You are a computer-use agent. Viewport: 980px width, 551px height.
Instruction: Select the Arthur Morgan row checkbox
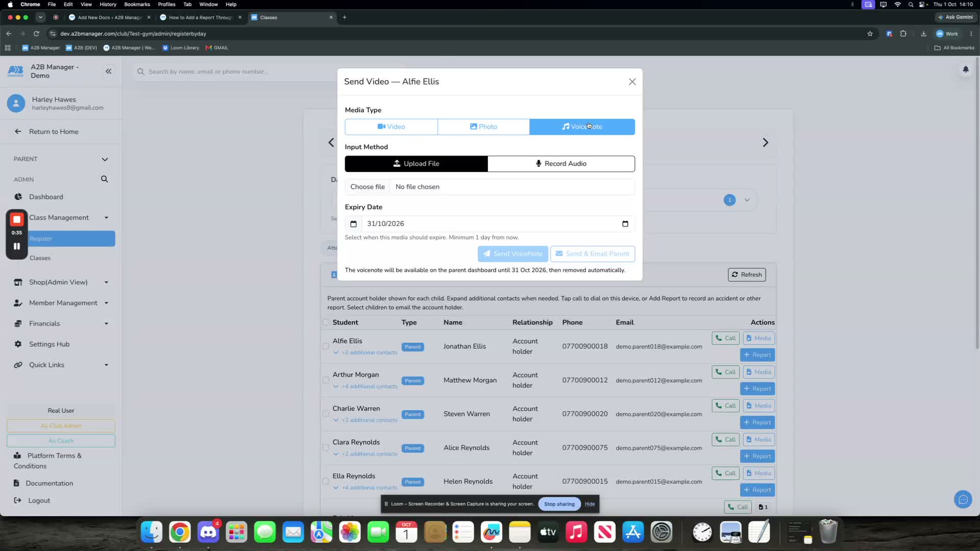pyautogui.click(x=326, y=380)
